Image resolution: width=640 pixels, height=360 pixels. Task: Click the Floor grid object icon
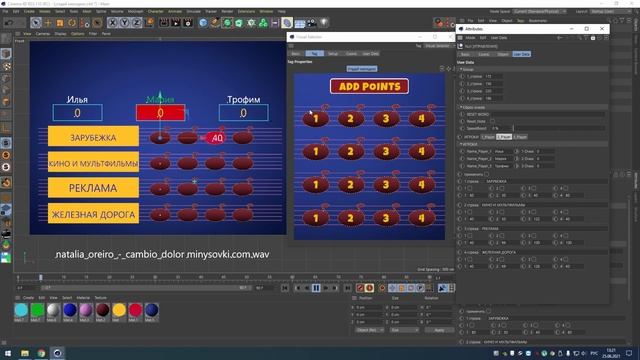pos(300,23)
